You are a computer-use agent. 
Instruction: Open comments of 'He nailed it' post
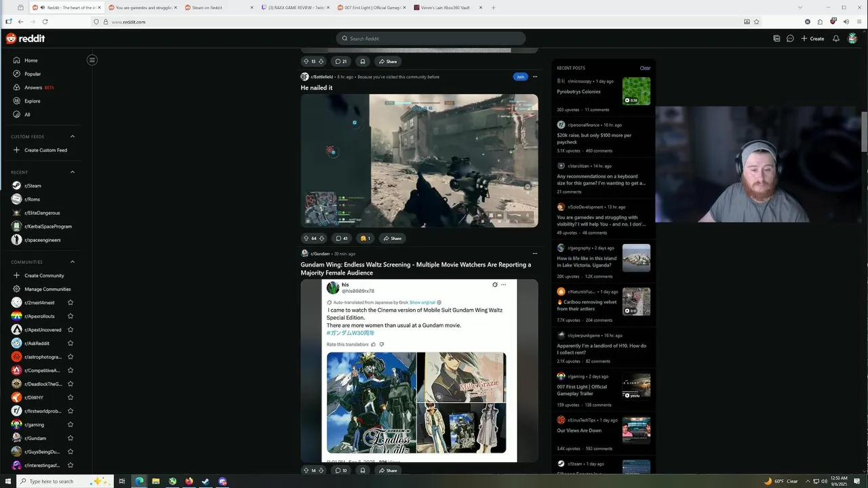(342, 239)
